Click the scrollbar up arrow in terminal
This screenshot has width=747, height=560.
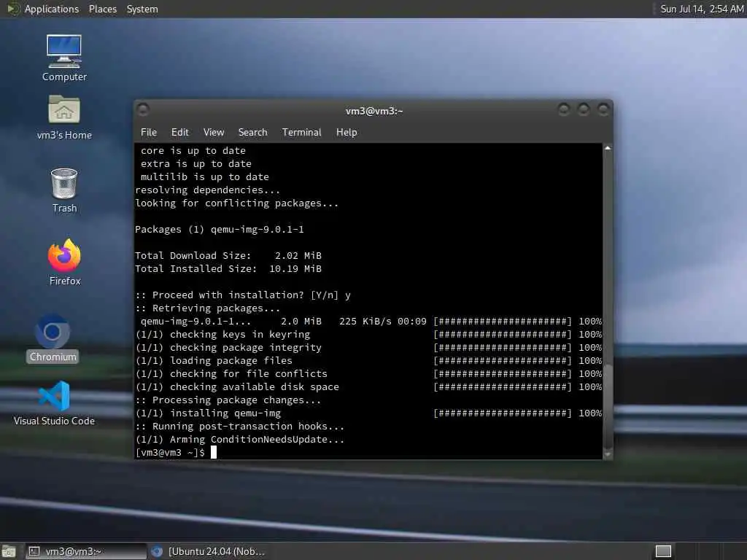(608, 148)
